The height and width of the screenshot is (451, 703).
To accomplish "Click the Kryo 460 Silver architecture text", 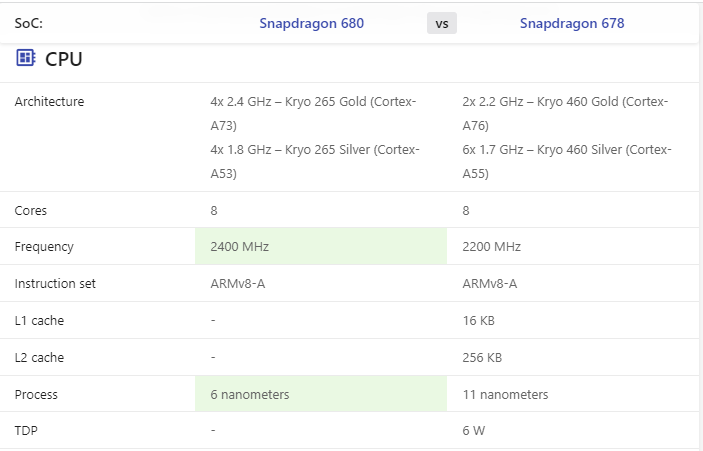I will click(x=567, y=162).
